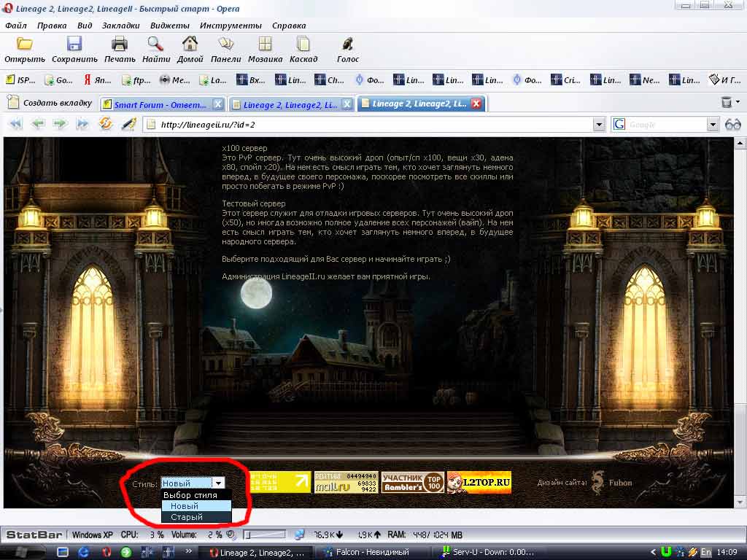Click the Find magnifier icon
747x560 pixels.
[156, 44]
